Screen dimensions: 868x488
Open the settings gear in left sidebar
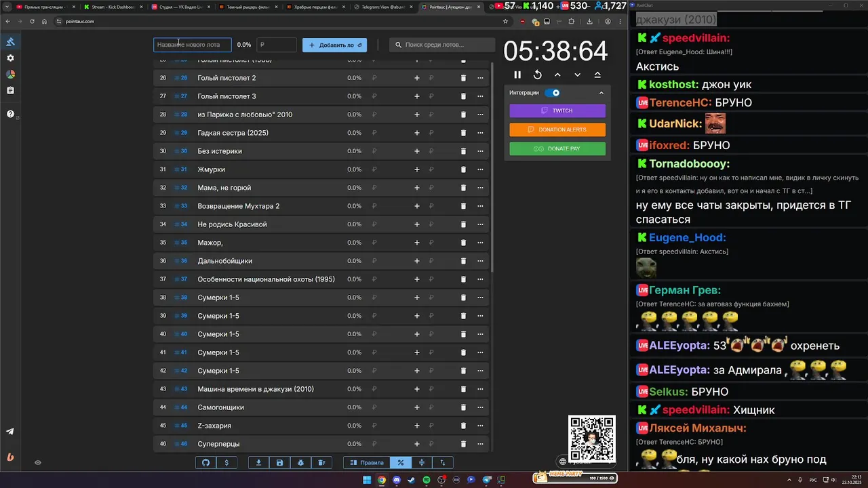point(10,58)
